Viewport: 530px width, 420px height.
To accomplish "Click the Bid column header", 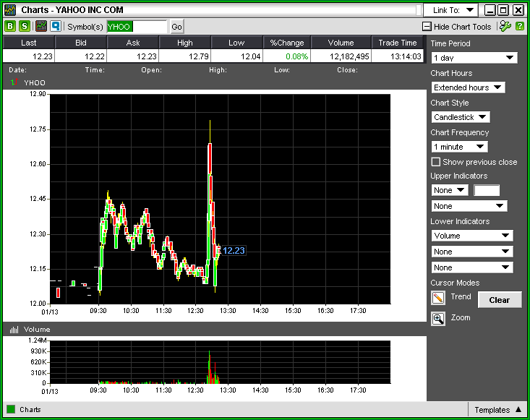I will pyautogui.click(x=81, y=43).
